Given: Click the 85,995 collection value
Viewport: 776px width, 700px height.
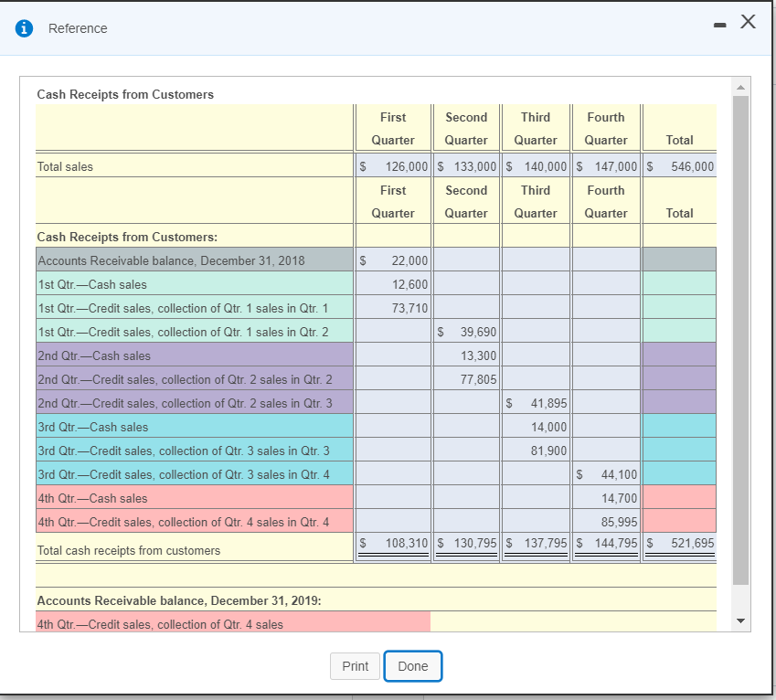Looking at the screenshot, I should (x=619, y=522).
